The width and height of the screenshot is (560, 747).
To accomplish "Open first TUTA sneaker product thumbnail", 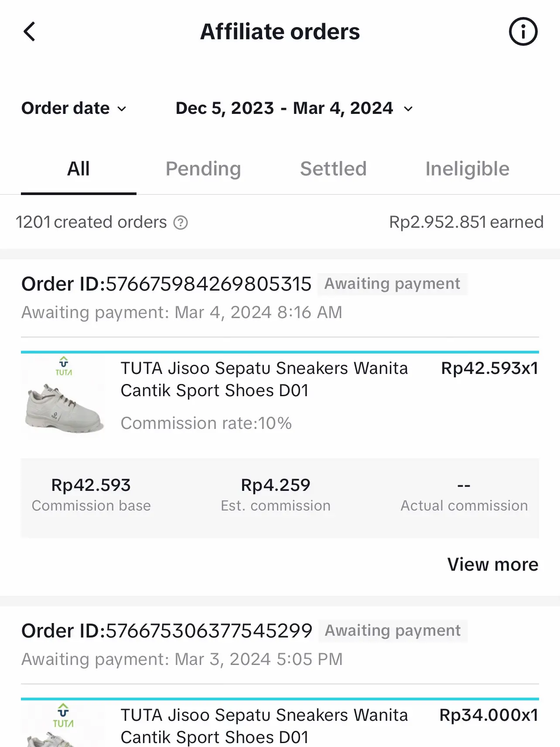I will tap(64, 396).
